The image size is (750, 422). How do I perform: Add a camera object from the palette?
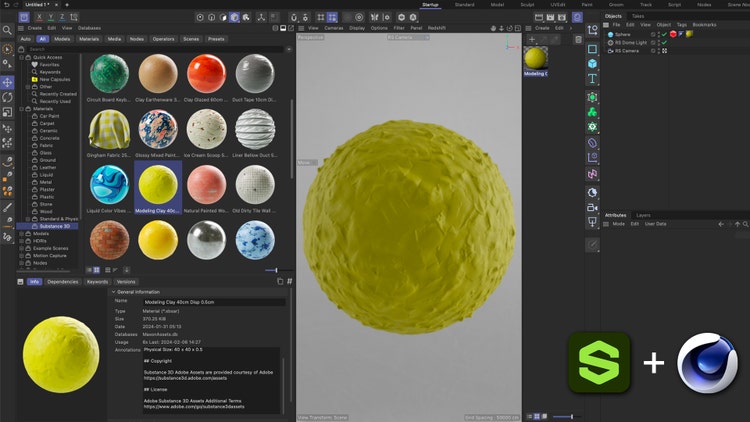pyautogui.click(x=592, y=207)
